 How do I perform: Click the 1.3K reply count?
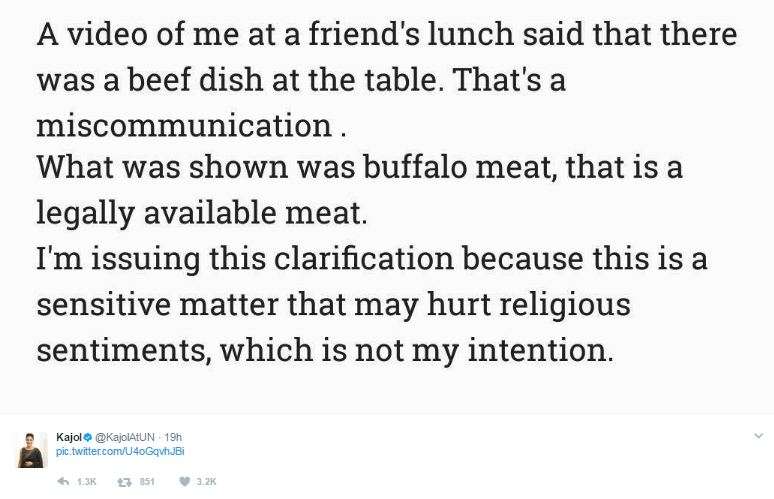(x=86, y=482)
